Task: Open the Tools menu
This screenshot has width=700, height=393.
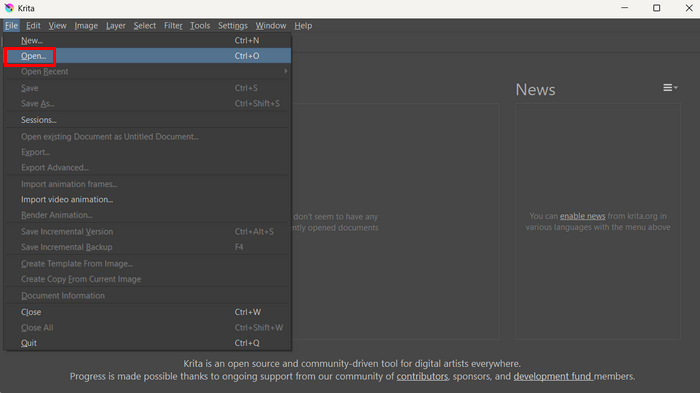Action: tap(200, 25)
